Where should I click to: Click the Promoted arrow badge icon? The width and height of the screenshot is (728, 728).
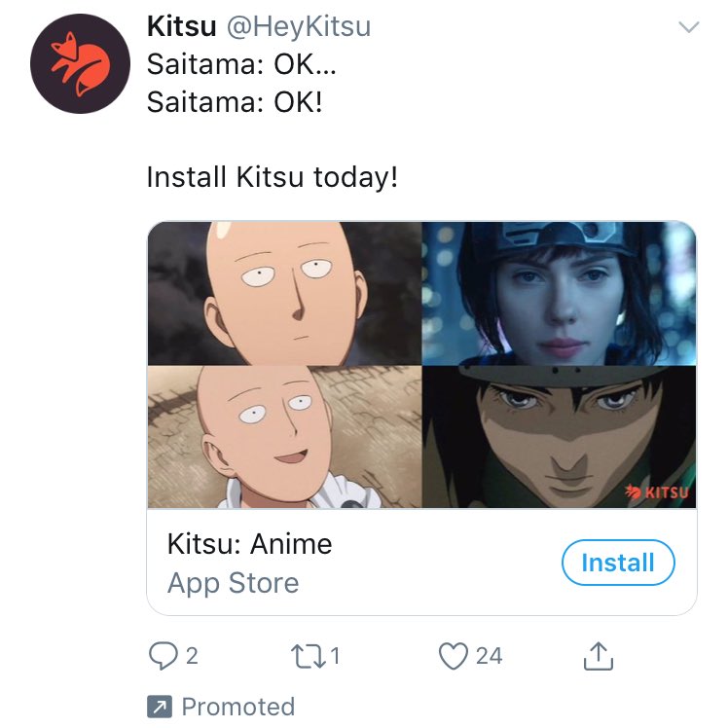click(160, 707)
